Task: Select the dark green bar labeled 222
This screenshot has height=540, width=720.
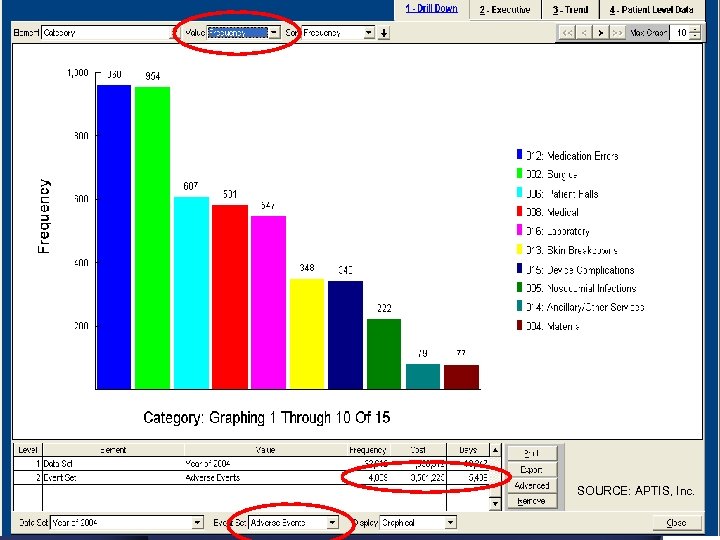Action: point(384,354)
